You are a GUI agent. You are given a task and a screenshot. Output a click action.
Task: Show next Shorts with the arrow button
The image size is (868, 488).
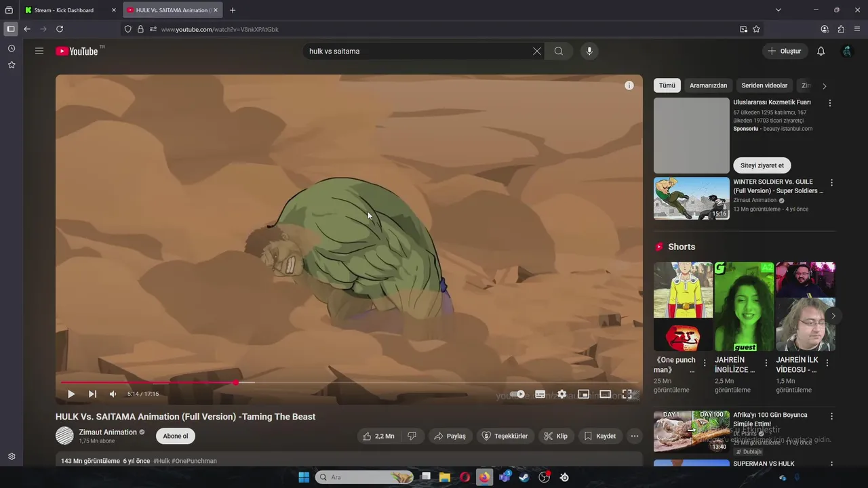tap(833, 316)
